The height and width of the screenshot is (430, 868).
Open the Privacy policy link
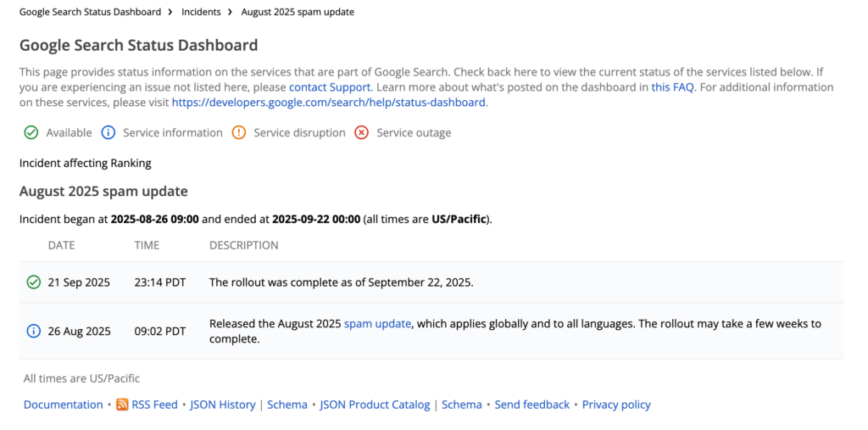coord(616,405)
